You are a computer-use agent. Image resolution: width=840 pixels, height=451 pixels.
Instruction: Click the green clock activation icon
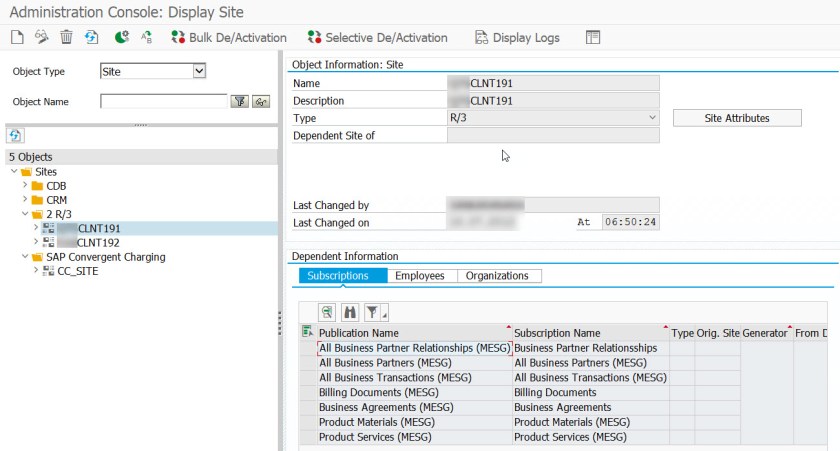tap(122, 37)
